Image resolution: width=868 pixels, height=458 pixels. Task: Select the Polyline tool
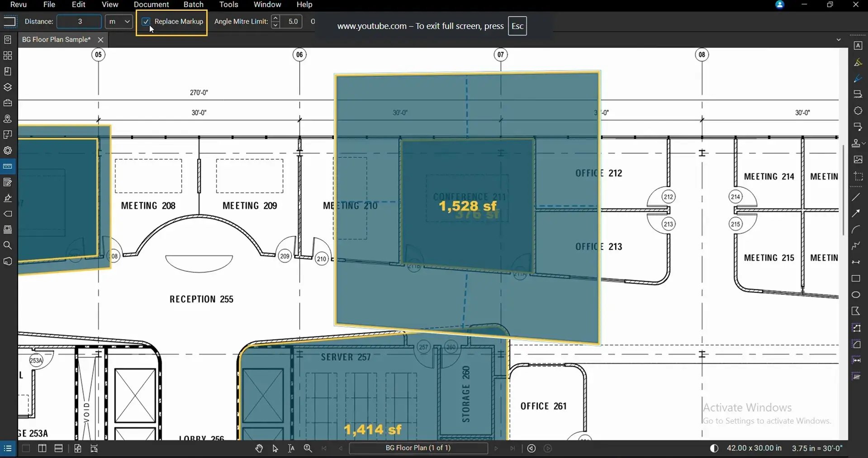tap(856, 246)
